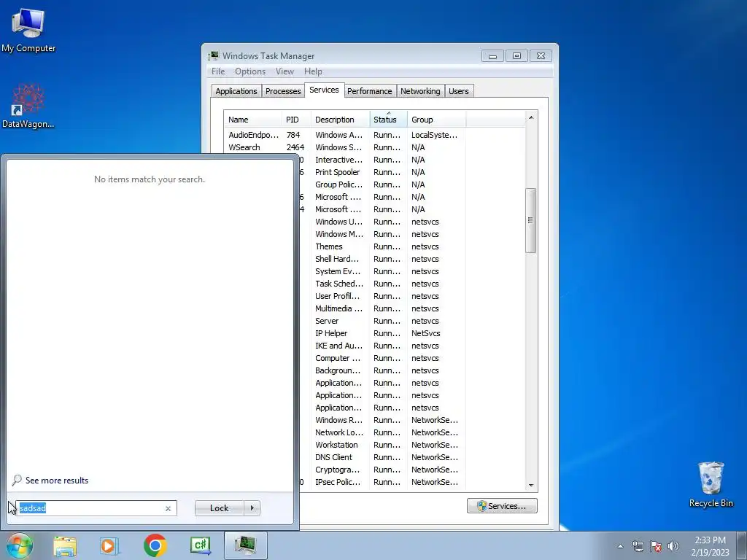Viewport: 747px width, 560px height.
Task: Sort services by PID column
Action: click(x=296, y=120)
